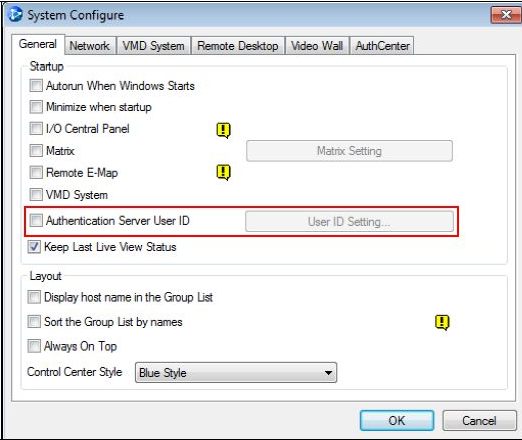Click the Layout group heading
522x440 pixels.
tap(45, 276)
